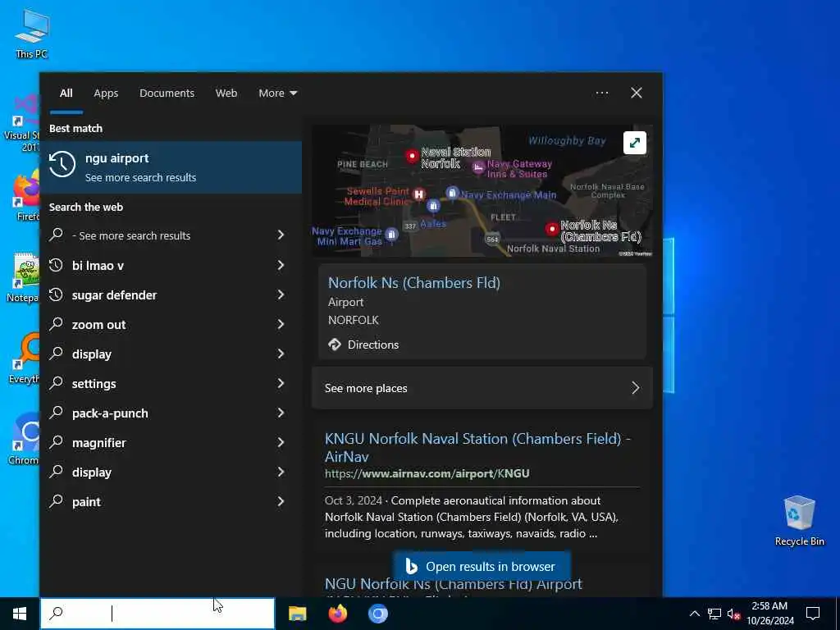Click Norfolk Ns (Chambers Fld) map pin
This screenshot has width=840, height=630.
click(x=552, y=229)
